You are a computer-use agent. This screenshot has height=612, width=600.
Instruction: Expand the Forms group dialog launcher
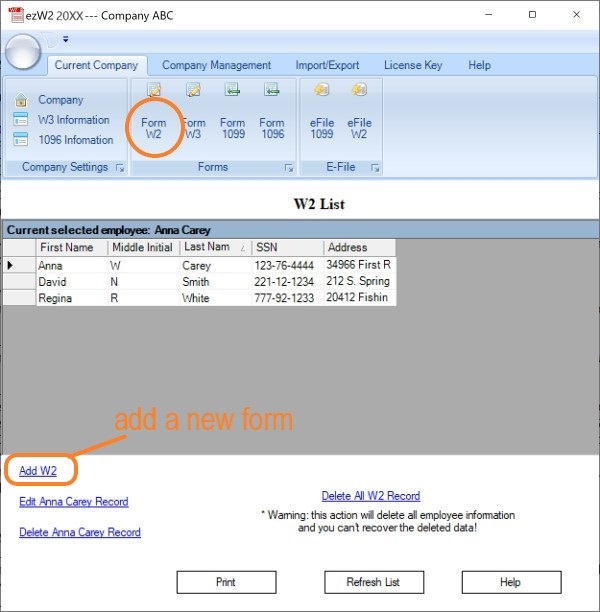pyautogui.click(x=289, y=168)
